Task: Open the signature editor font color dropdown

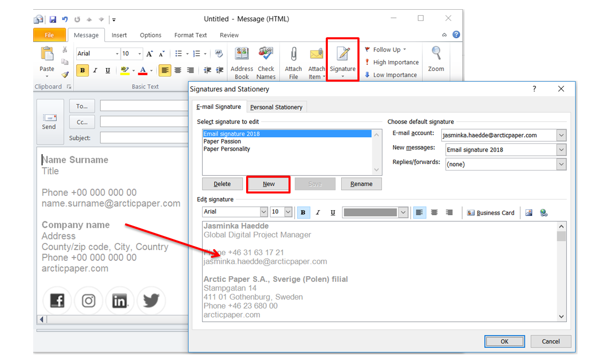Action: pos(403,212)
